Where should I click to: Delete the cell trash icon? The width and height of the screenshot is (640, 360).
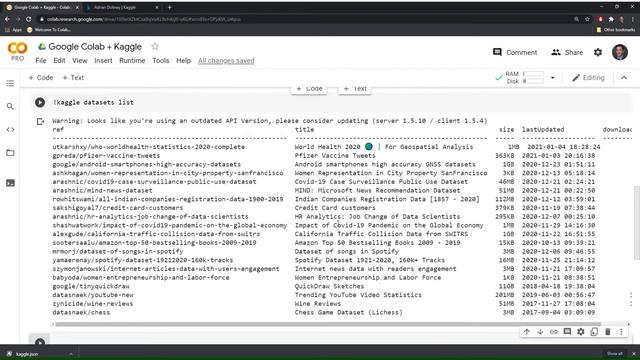click(x=607, y=332)
